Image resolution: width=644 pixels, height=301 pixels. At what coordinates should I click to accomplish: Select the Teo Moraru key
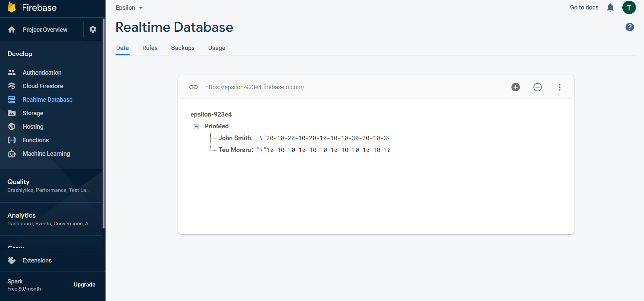[x=235, y=150]
